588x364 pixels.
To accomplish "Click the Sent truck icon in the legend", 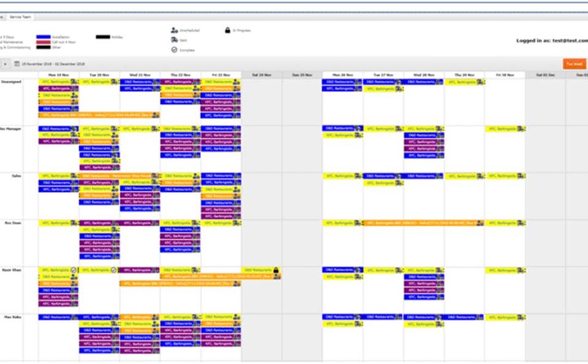I will [175, 40].
